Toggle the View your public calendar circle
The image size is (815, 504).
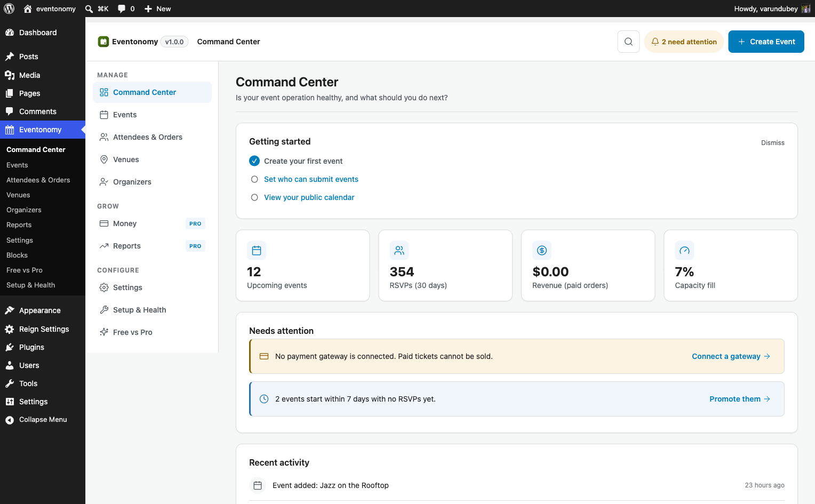(x=254, y=197)
